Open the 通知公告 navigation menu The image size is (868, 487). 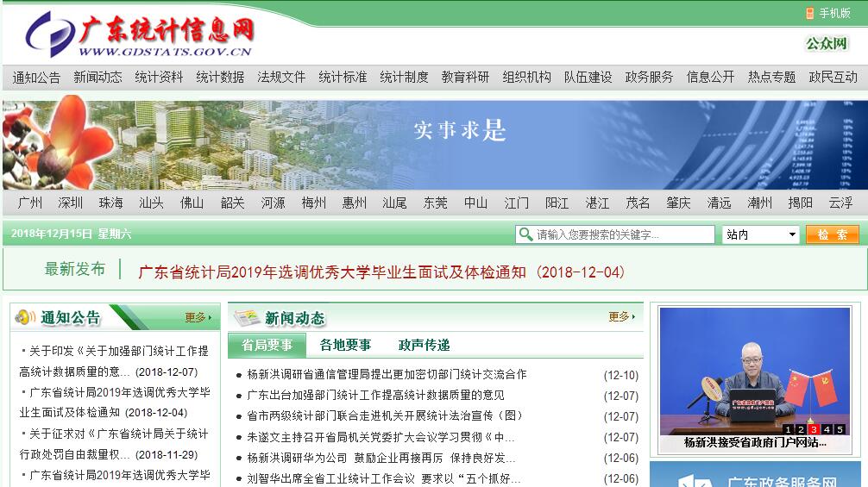(x=36, y=77)
